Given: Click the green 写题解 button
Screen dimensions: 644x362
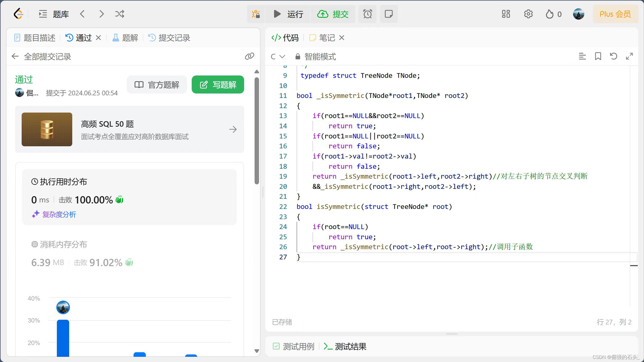Looking at the screenshot, I should [218, 85].
